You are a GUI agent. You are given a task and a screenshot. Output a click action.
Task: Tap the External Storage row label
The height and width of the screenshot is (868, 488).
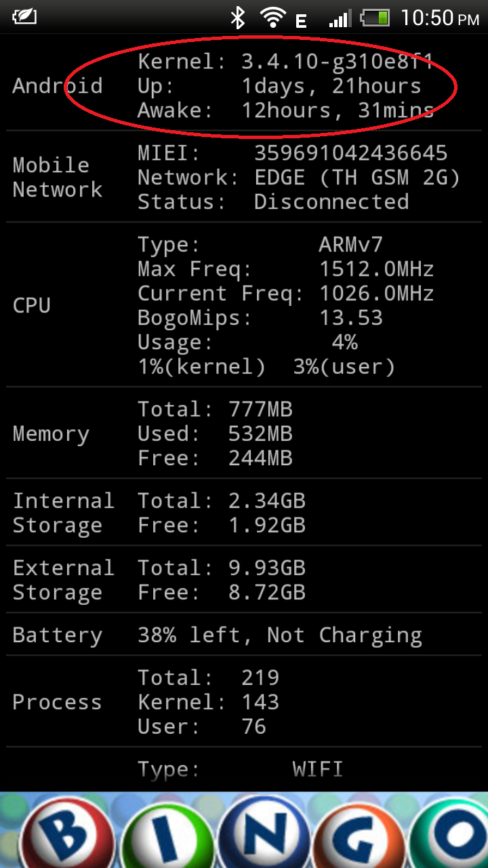63,580
